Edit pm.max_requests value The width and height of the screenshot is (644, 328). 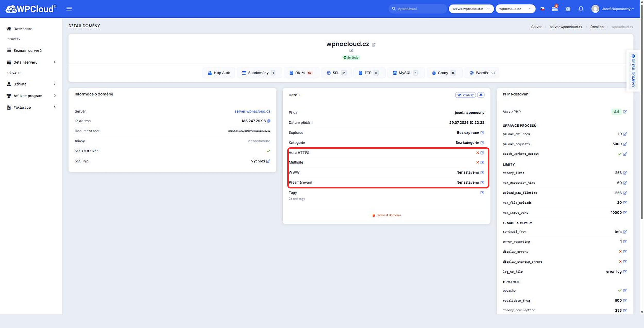pos(625,144)
